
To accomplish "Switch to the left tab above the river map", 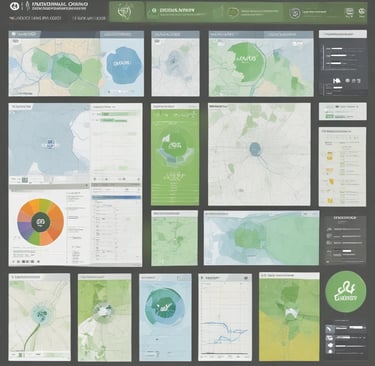I will pyautogui.click(x=236, y=34).
